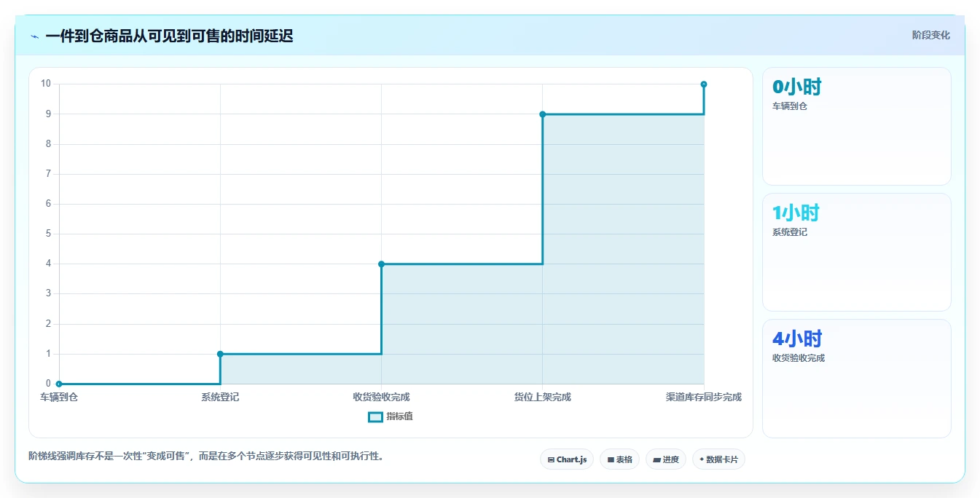Screen dimensions: 980x498
Task: Click the chart title 一件到仓商品从可见到可售的时间延迟
Action: coord(169,36)
